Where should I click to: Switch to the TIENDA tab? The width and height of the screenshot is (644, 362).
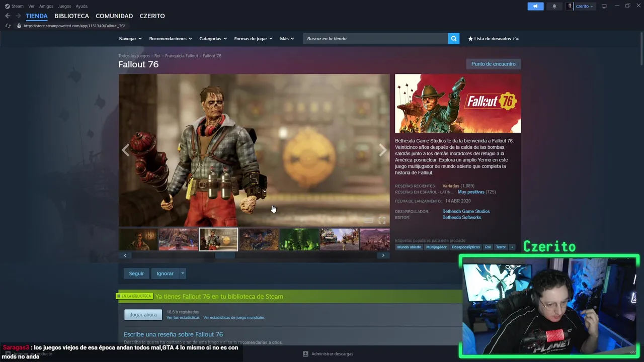[x=37, y=16]
